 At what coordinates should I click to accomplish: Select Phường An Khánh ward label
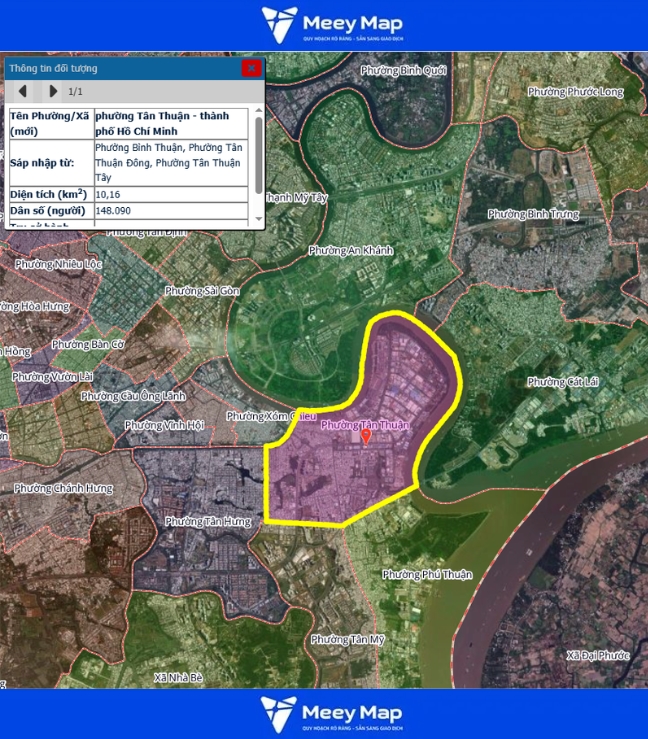point(351,250)
